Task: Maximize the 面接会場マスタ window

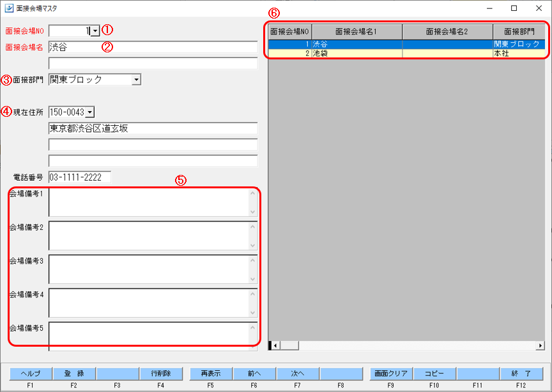Action: pyautogui.click(x=514, y=8)
